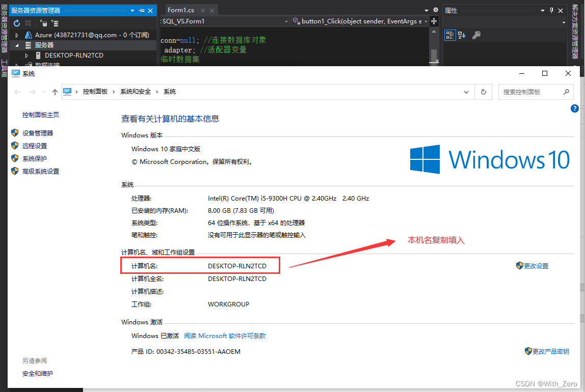The width and height of the screenshot is (585, 392).
Task: Click the shield icon beside 更改产品密钥
Action: (528, 351)
